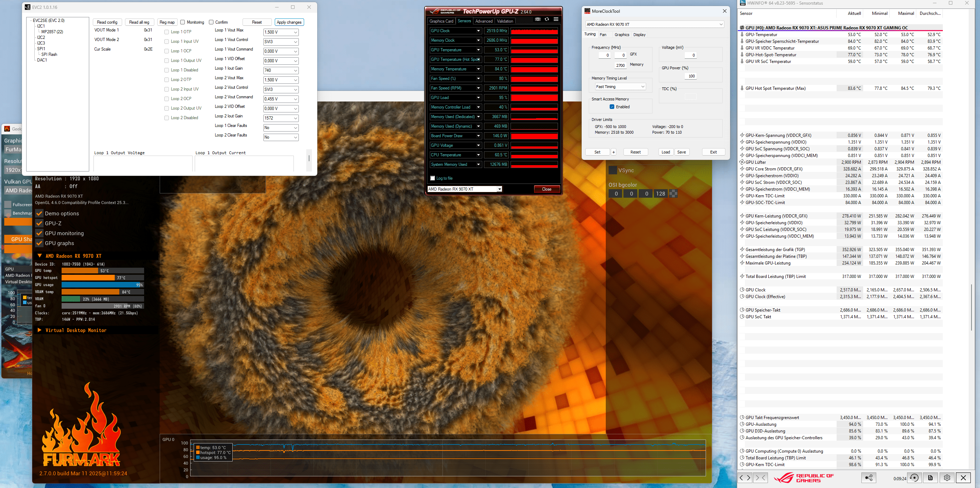The height and width of the screenshot is (488, 980).
Task: Click OSI bgcolor checkered swatch
Action: 673,194
